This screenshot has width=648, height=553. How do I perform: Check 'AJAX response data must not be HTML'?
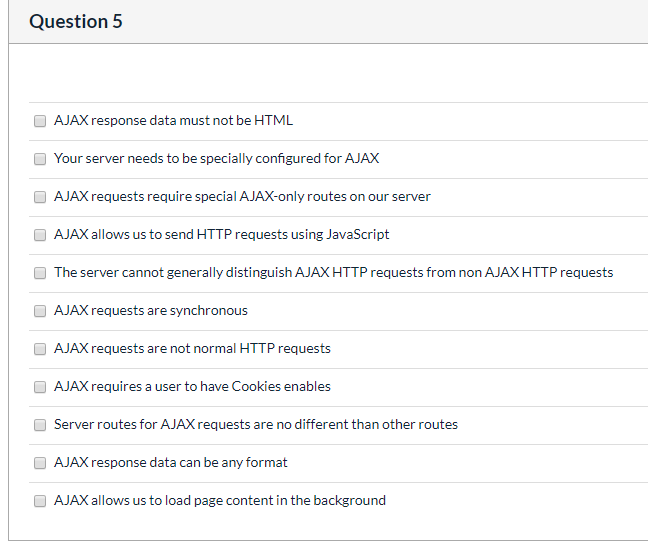(40, 121)
